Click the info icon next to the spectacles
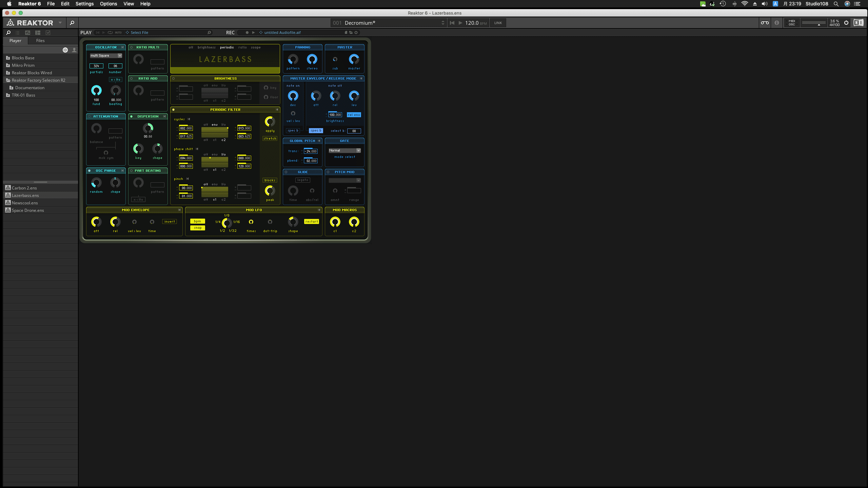 click(777, 23)
